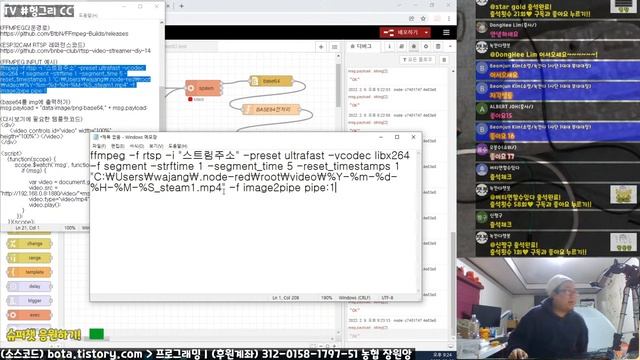Open the browser three-dot menu
Screen dimensions: 640x360
click(449, 18)
